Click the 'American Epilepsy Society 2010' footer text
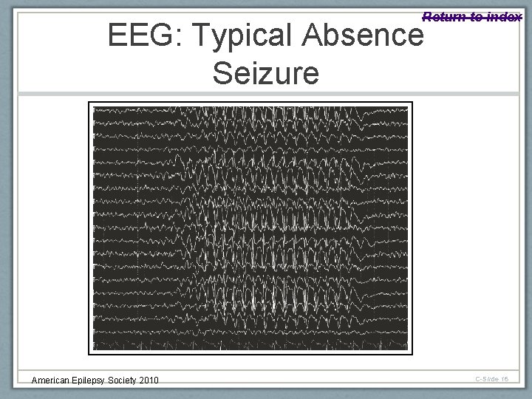Image resolution: width=532 pixels, height=399 pixels. click(95, 381)
